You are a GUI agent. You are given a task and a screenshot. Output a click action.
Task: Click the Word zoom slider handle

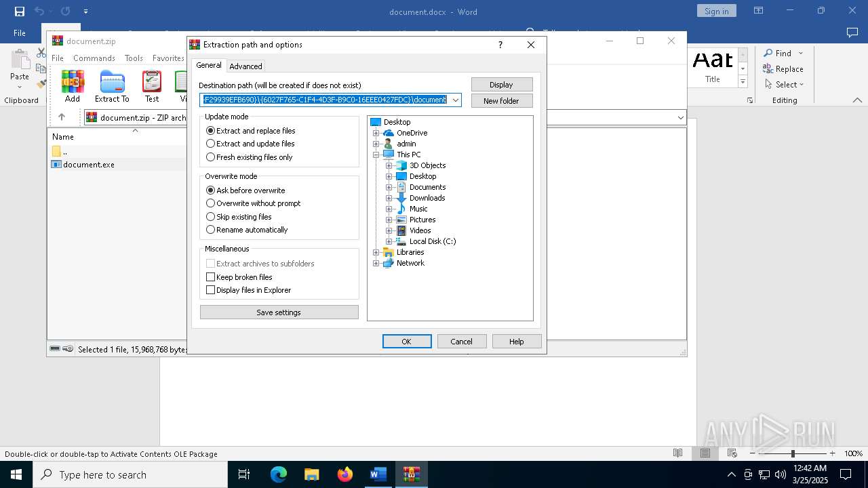click(x=793, y=453)
